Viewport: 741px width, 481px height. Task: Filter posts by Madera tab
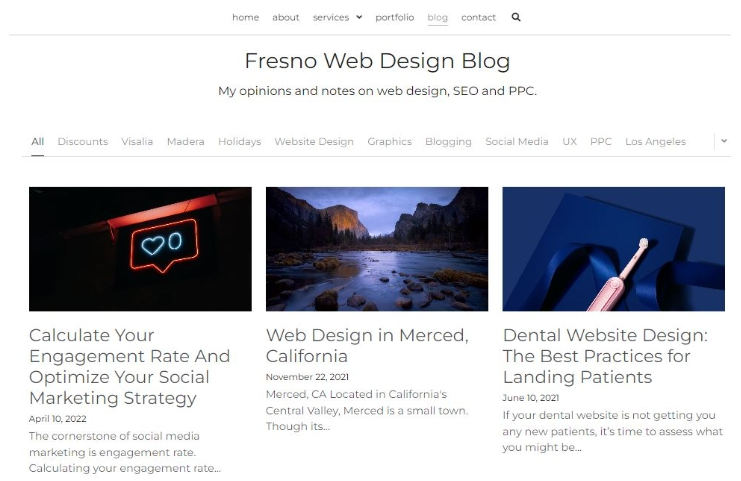(x=185, y=142)
